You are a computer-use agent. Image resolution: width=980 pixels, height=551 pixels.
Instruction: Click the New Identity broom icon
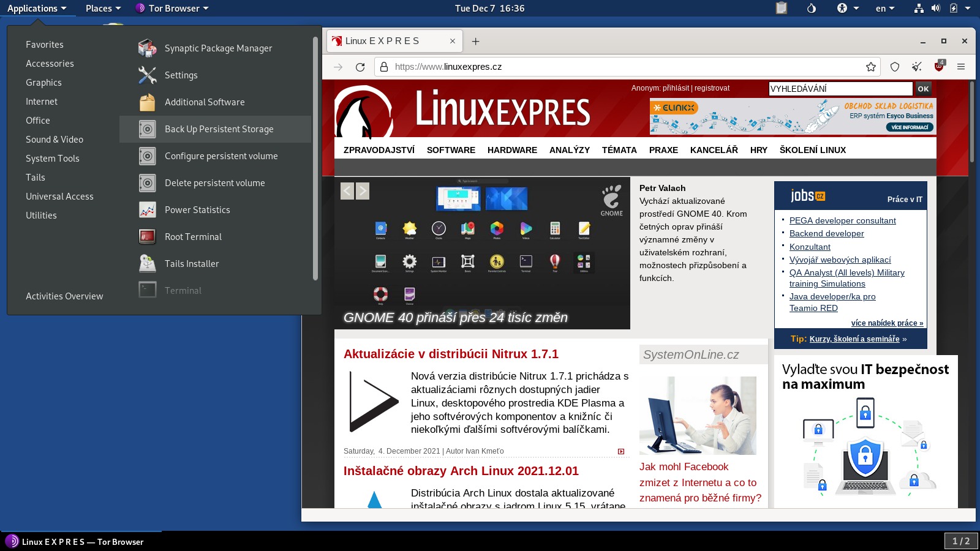[x=917, y=67]
